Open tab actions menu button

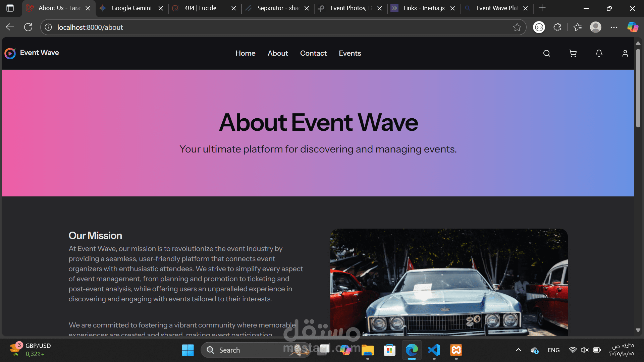[10, 8]
